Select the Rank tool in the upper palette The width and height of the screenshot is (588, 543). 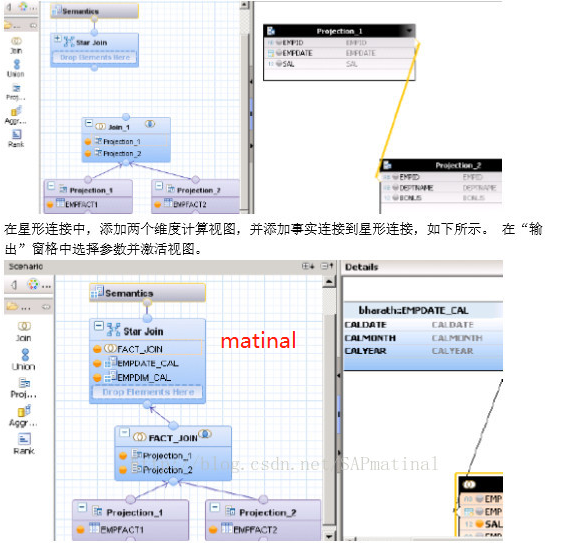pyautogui.click(x=16, y=138)
